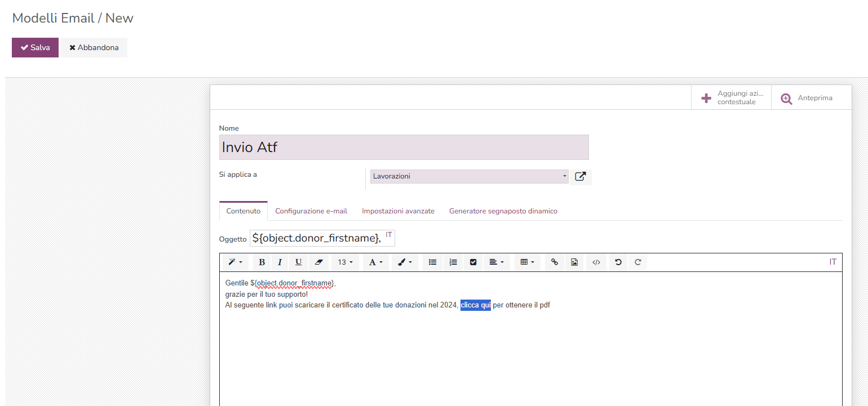Open the font color picker

click(375, 262)
